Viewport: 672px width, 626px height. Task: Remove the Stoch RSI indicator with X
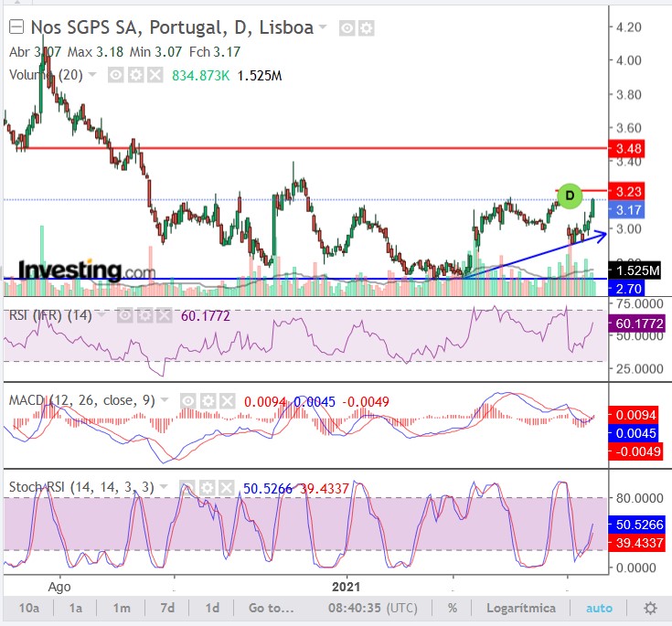point(227,488)
